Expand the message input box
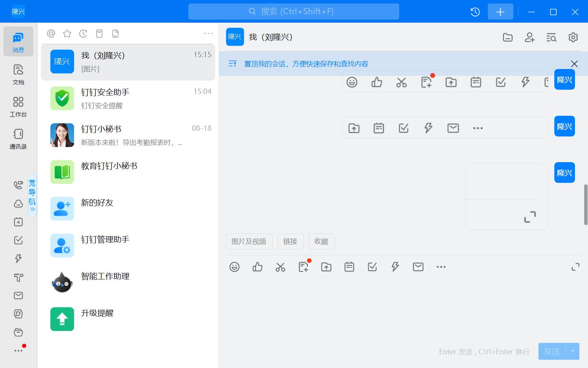 point(575,267)
